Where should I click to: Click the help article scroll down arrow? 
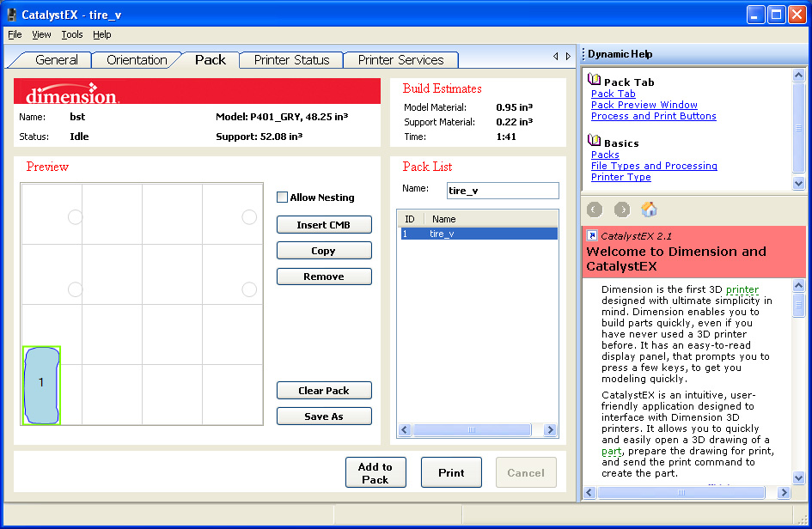(798, 477)
